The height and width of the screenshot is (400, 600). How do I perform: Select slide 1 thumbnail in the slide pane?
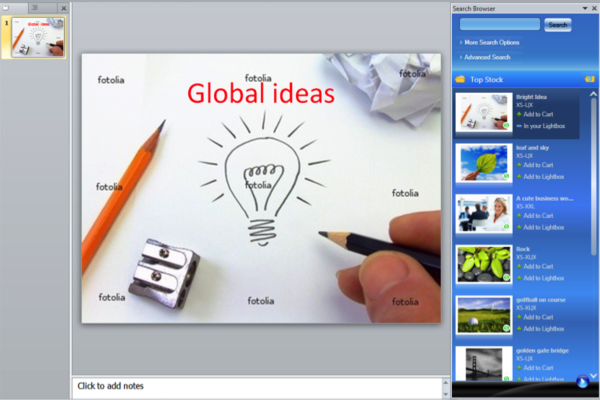click(x=38, y=37)
